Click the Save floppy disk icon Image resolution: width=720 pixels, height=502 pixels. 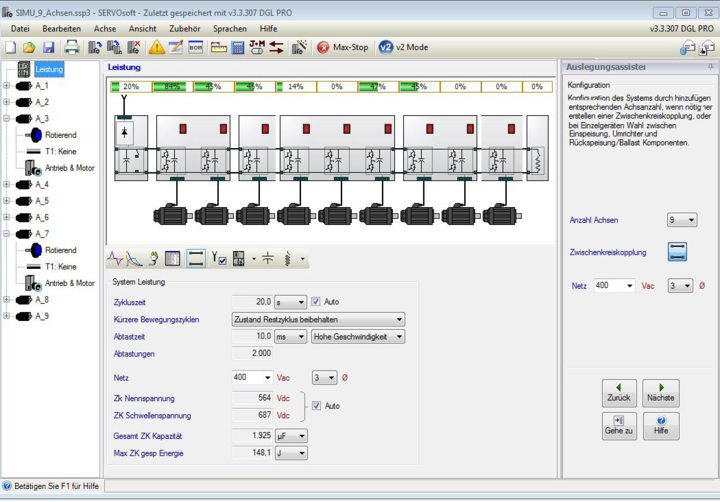[x=49, y=47]
